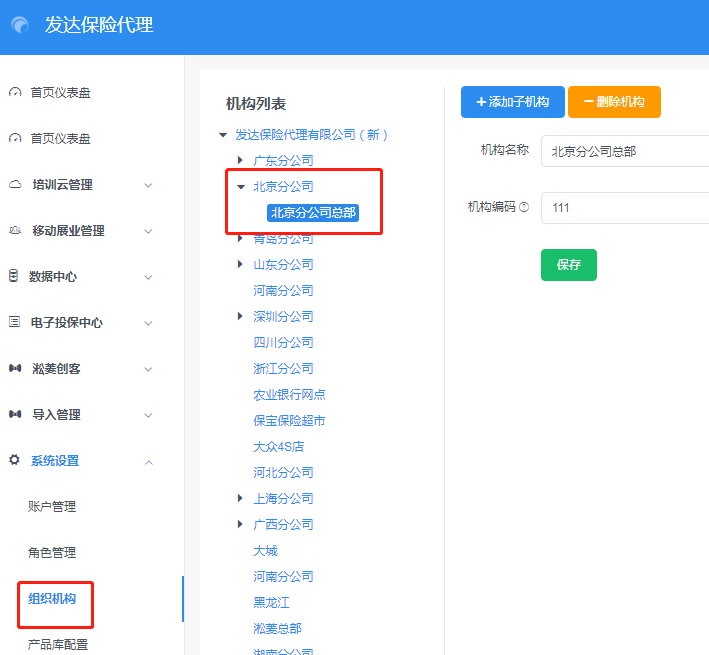
Task: Select 浙江分公司 in the organization tree
Action: pyautogui.click(x=283, y=368)
